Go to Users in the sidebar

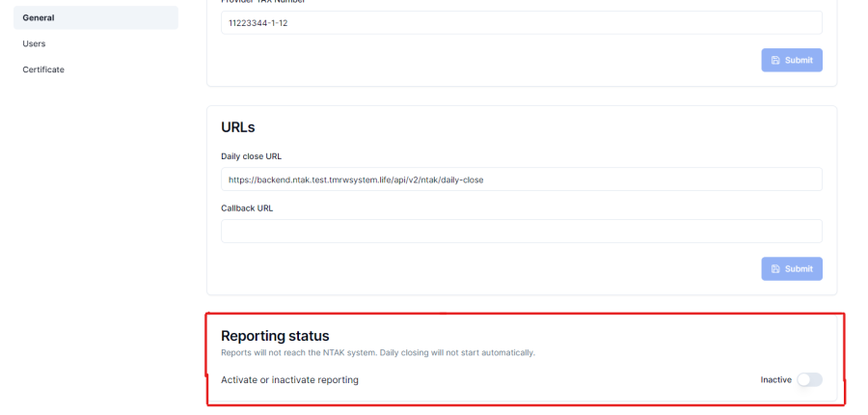[x=34, y=43]
